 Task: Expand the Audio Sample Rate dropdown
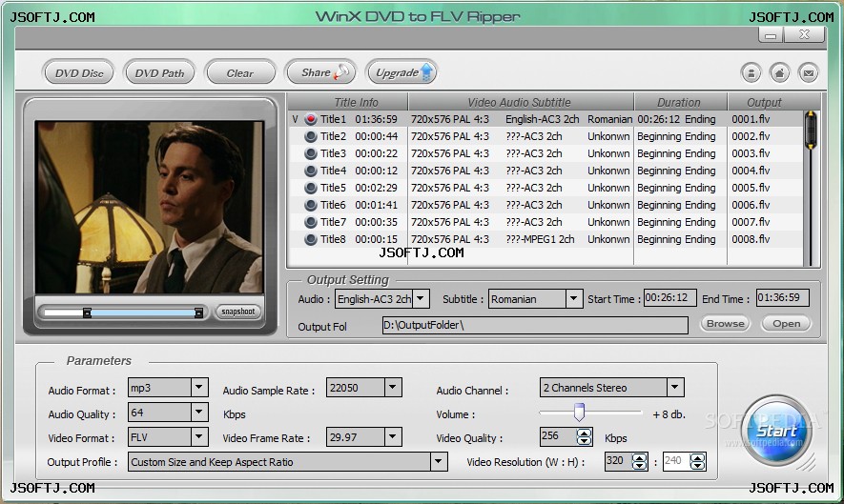click(x=392, y=387)
